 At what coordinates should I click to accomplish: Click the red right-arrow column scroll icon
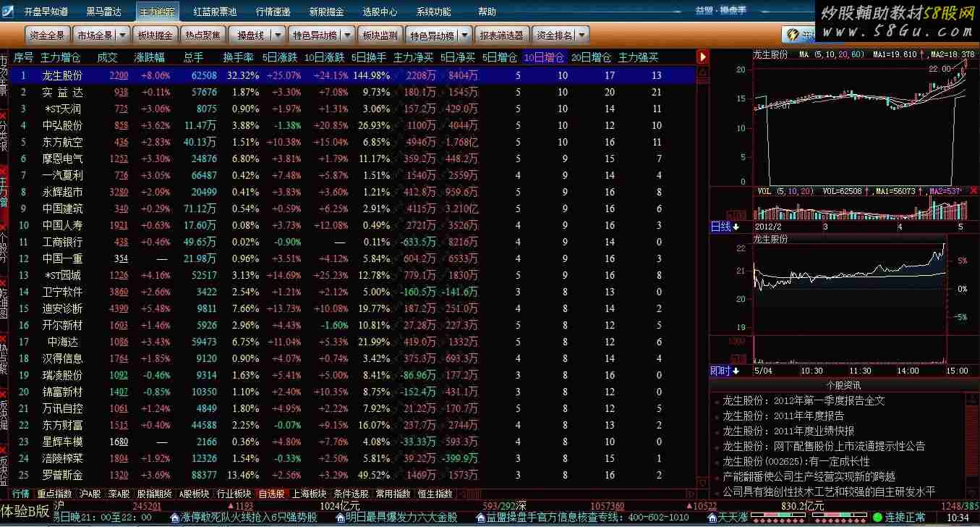click(x=702, y=56)
